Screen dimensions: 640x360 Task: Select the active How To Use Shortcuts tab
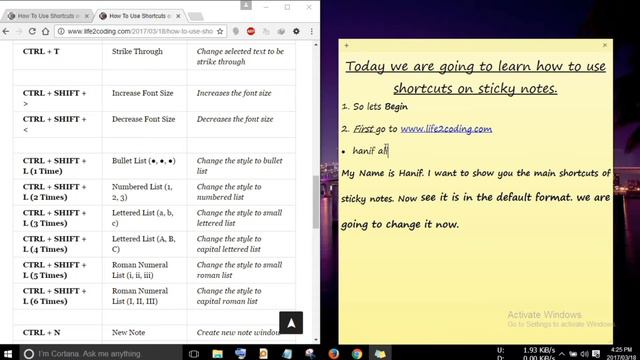140,16
